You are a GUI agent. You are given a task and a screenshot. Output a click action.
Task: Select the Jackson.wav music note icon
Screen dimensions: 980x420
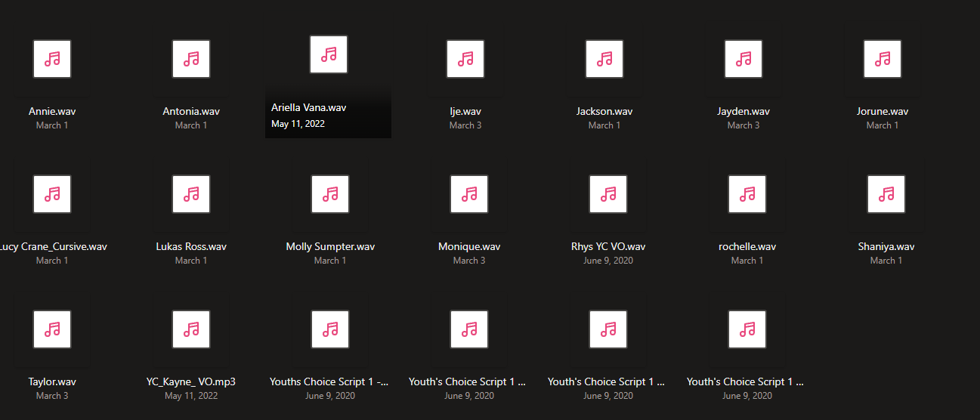point(604,59)
